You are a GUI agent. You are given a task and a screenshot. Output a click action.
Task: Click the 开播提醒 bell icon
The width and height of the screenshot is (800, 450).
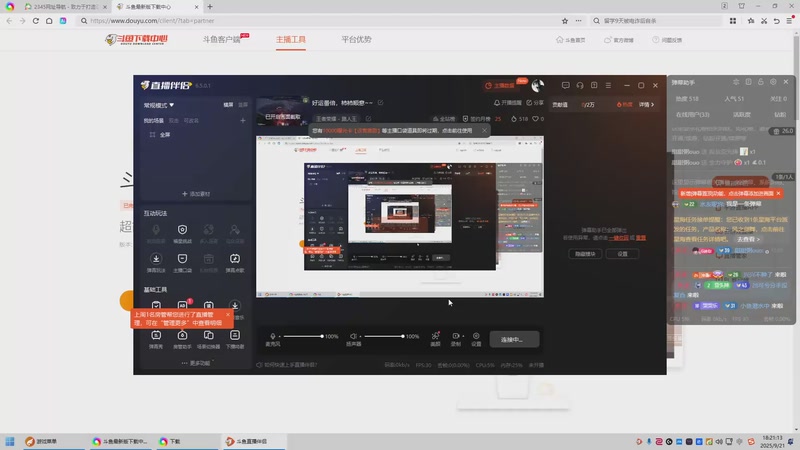(x=496, y=103)
